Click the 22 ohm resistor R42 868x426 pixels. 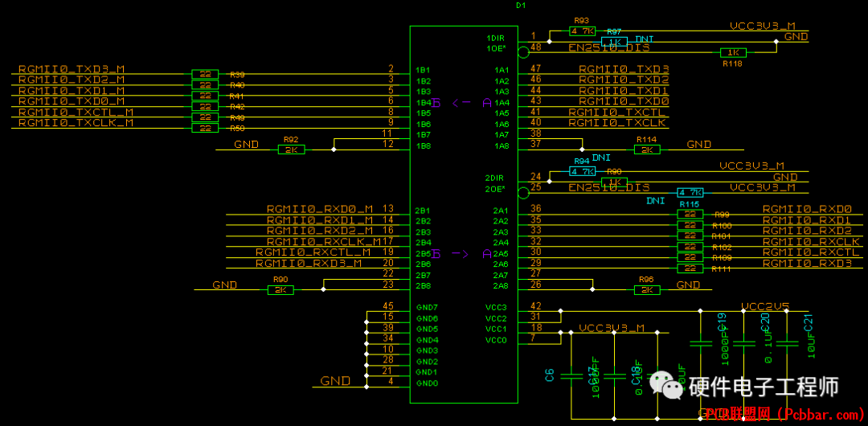[x=205, y=106]
